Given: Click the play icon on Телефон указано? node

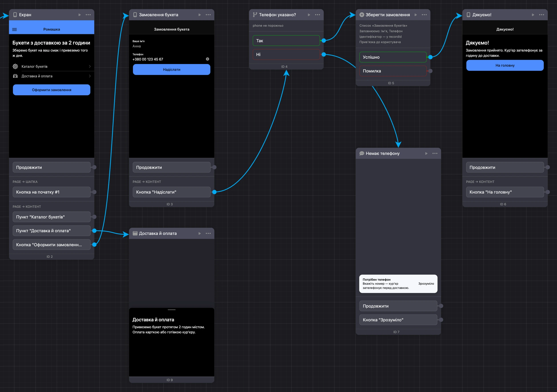Looking at the screenshot, I should click(309, 15).
